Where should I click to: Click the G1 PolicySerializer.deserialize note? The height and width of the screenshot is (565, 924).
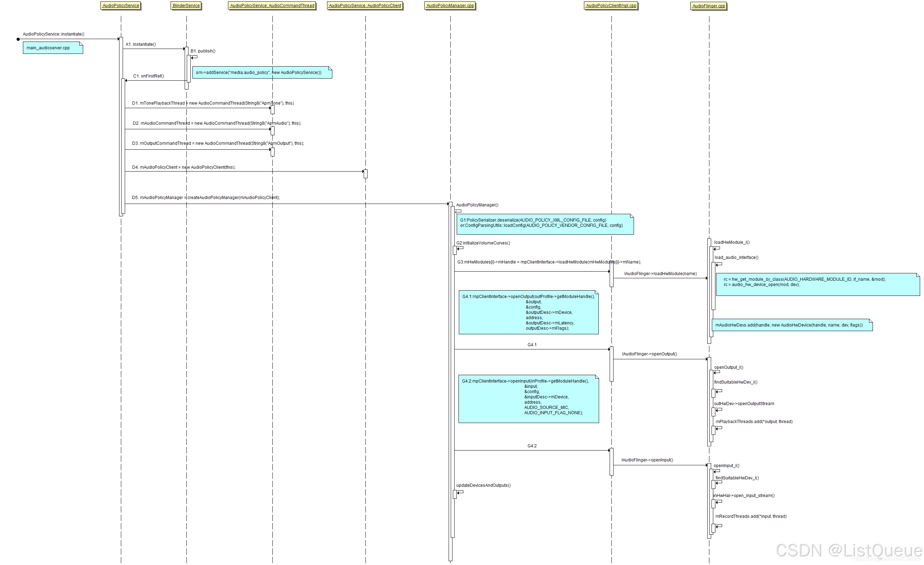pos(544,224)
